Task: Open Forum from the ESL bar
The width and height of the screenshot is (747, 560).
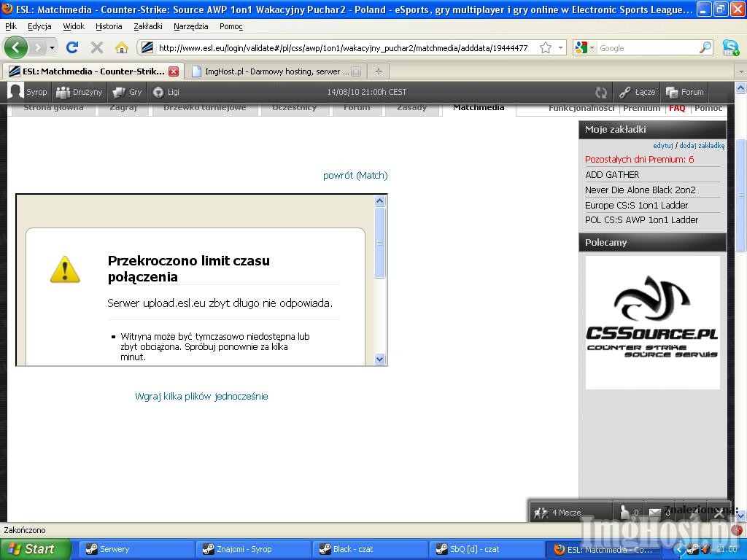Action: [x=684, y=92]
